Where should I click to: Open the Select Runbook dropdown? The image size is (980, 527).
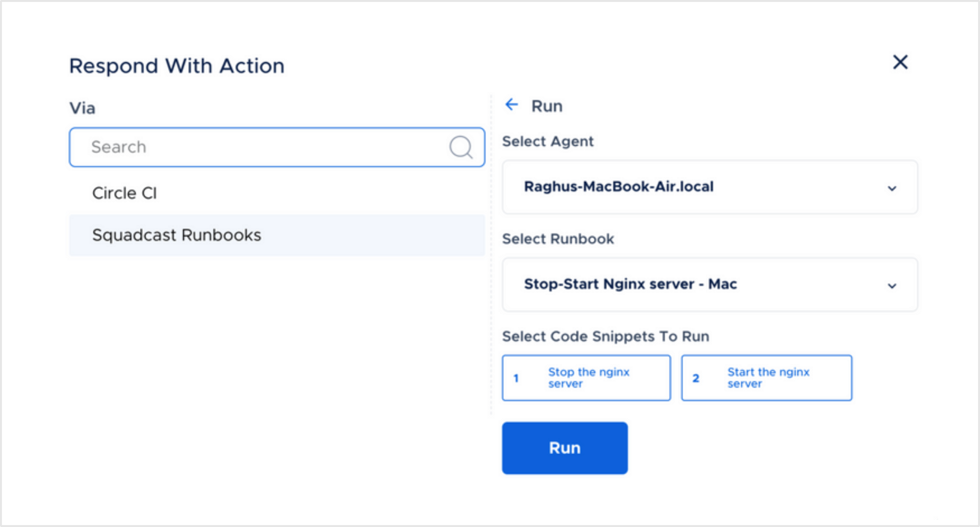click(x=710, y=284)
